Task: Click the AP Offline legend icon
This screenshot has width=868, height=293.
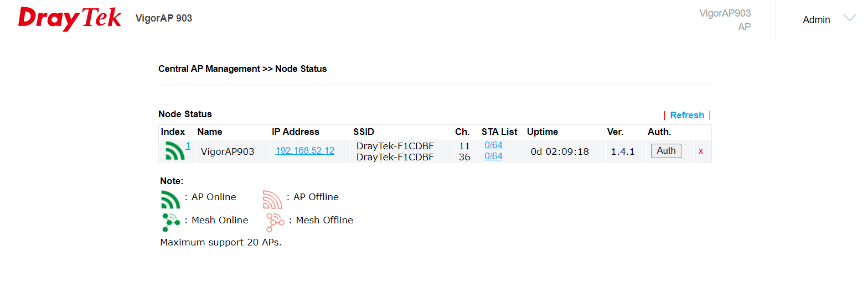Action: point(272,198)
